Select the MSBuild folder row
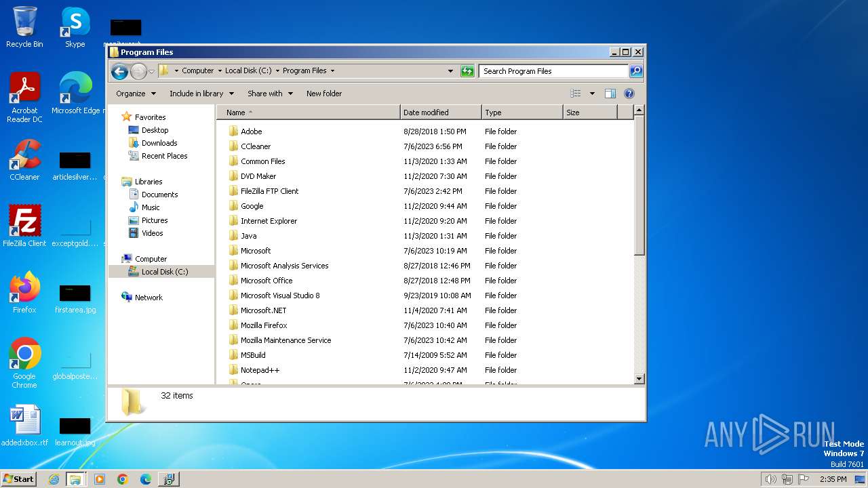 click(424, 355)
